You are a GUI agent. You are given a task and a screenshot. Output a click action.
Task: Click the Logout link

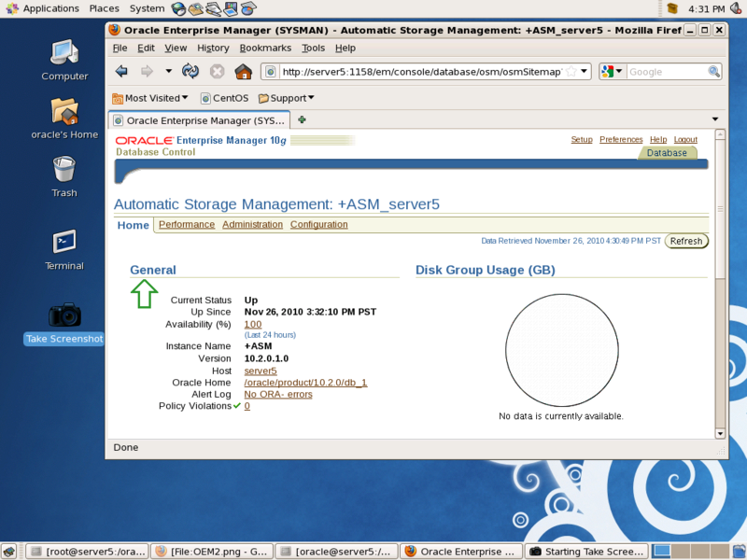[685, 139]
